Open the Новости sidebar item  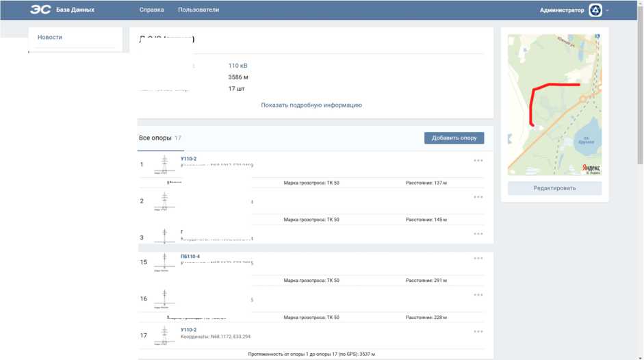tap(50, 37)
